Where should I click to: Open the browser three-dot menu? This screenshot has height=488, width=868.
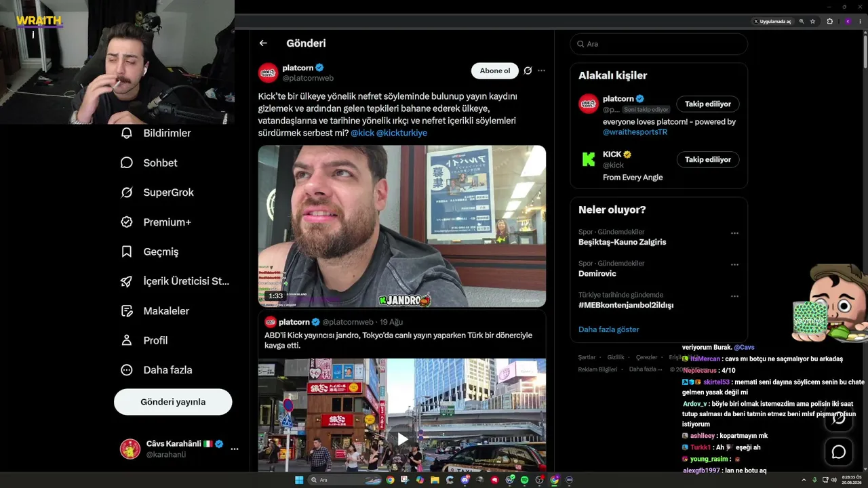(860, 22)
